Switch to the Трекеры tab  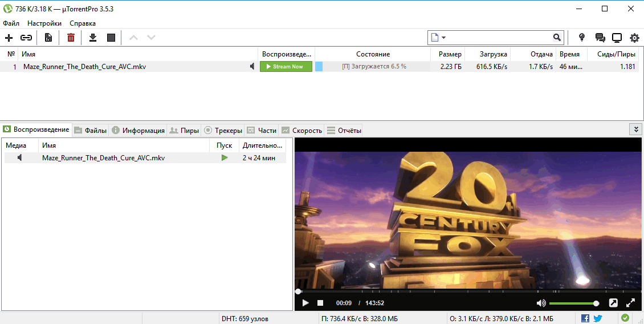pos(223,130)
